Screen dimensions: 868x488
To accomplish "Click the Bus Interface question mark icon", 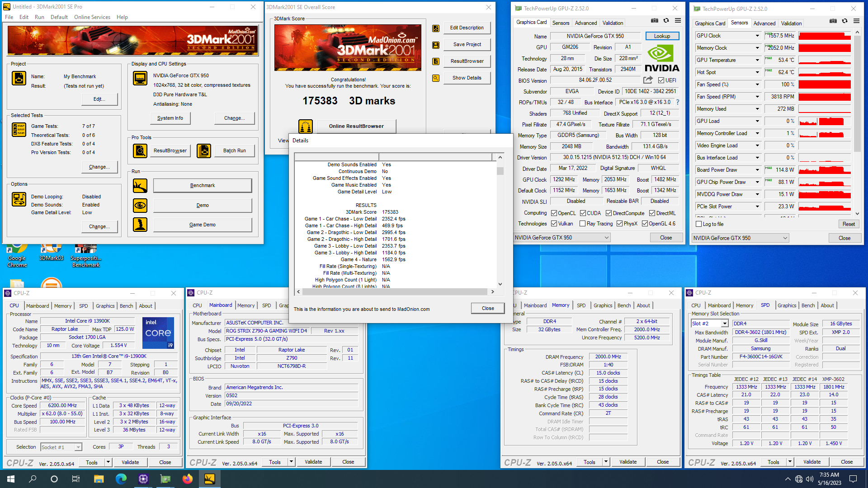I will (x=678, y=102).
